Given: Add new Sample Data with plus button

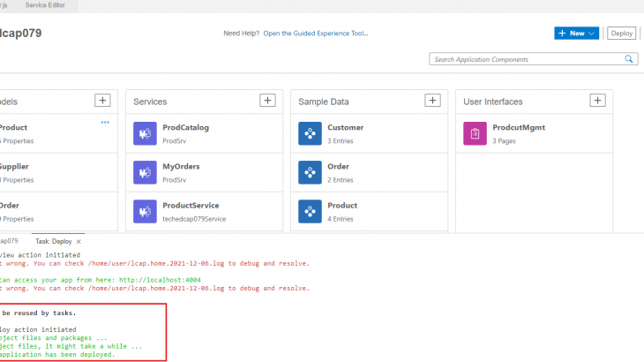Looking at the screenshot, I should coord(433,101).
